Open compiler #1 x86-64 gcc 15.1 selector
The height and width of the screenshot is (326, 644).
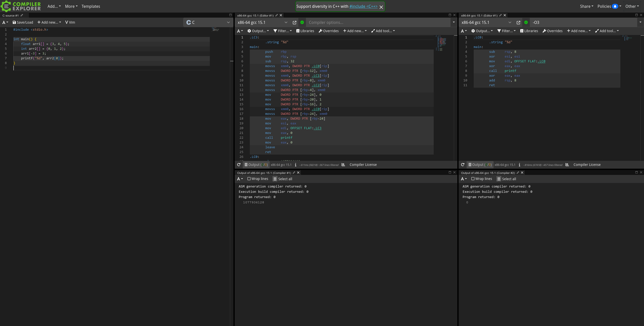(262, 22)
